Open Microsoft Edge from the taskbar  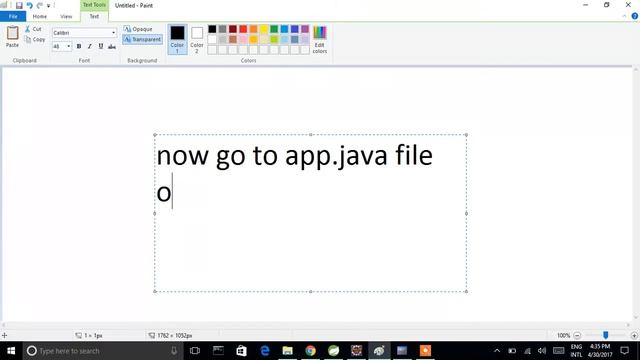pyautogui.click(x=264, y=351)
